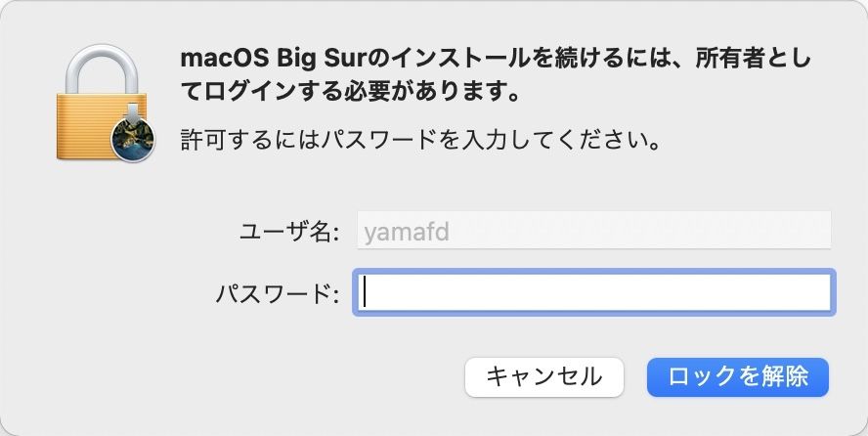Image resolution: width=868 pixels, height=436 pixels.
Task: Focus the パスワード password input field
Action: tap(593, 292)
